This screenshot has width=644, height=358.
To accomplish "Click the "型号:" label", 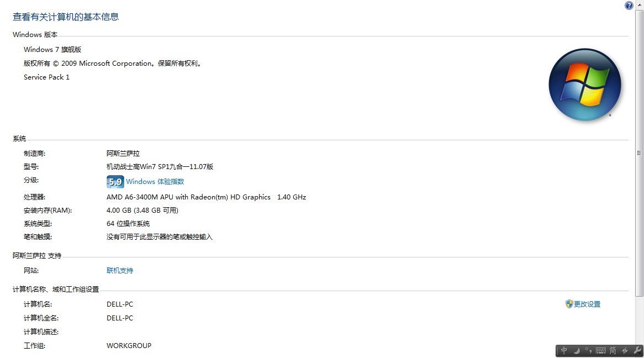I will (31, 167).
